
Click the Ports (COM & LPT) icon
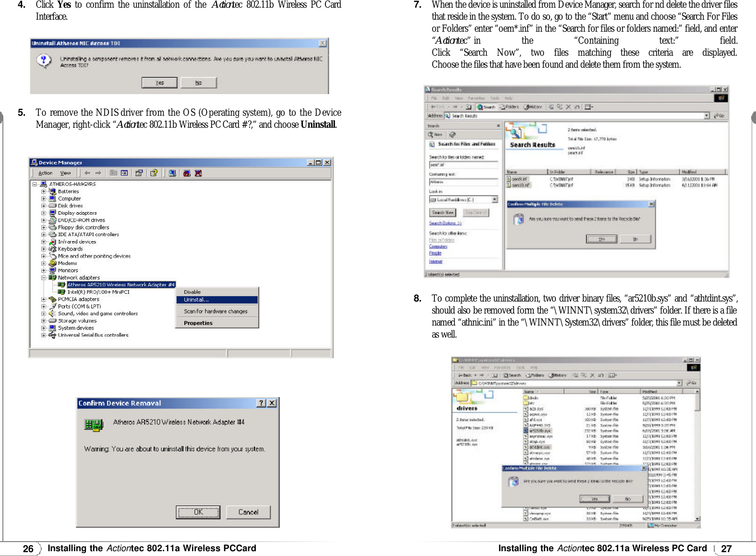tap(53, 306)
